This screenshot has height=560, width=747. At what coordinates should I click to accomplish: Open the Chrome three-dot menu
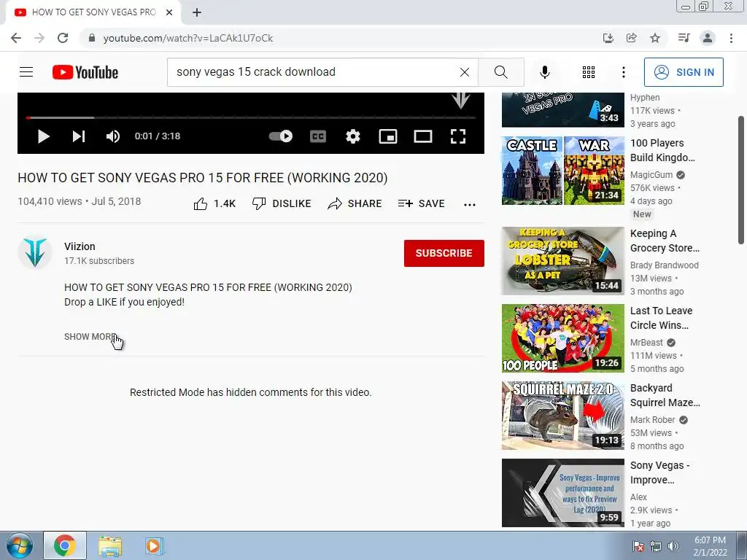pyautogui.click(x=731, y=38)
